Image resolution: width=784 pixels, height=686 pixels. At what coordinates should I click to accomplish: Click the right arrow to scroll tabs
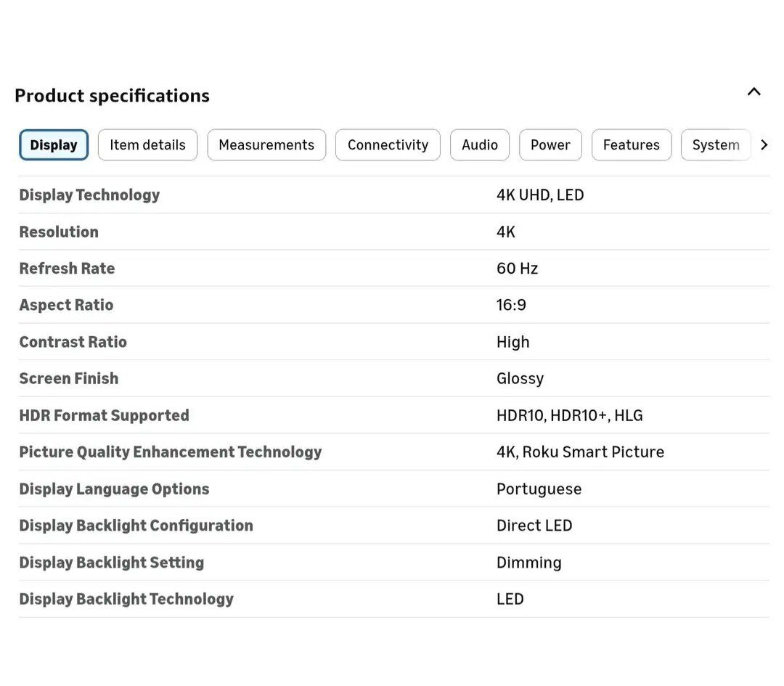click(764, 145)
